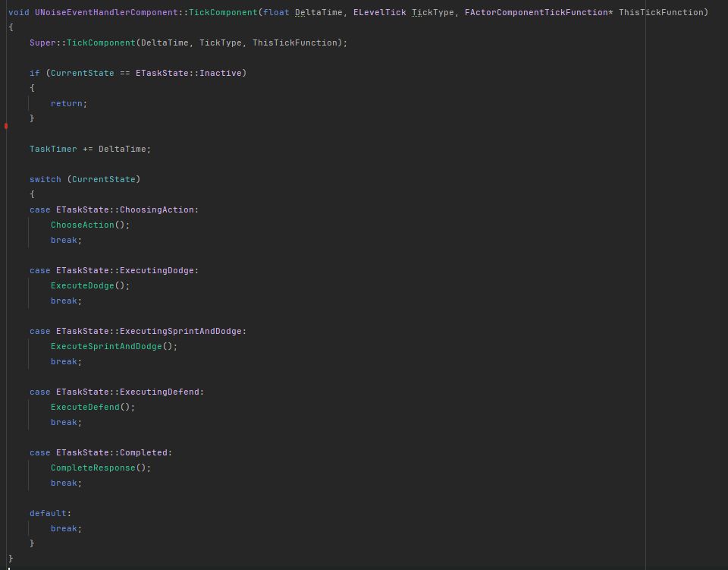The width and height of the screenshot is (728, 570).
Task: Click the 'CompleteResponse' function call
Action: click(x=93, y=468)
